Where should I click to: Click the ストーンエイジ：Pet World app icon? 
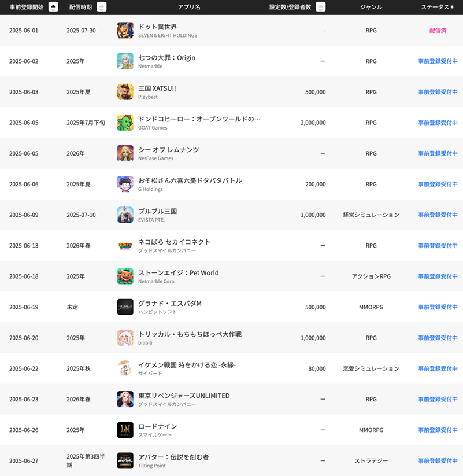[x=125, y=276]
